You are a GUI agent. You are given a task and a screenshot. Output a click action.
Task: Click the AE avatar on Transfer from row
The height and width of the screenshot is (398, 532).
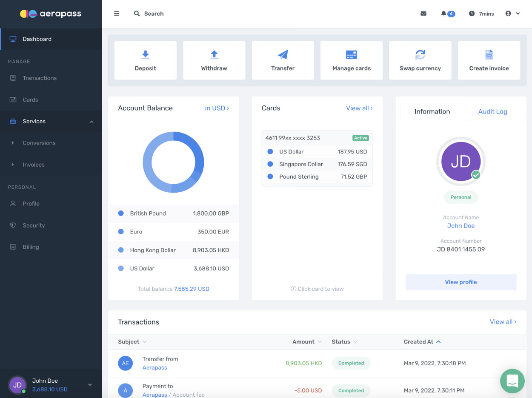pos(126,363)
